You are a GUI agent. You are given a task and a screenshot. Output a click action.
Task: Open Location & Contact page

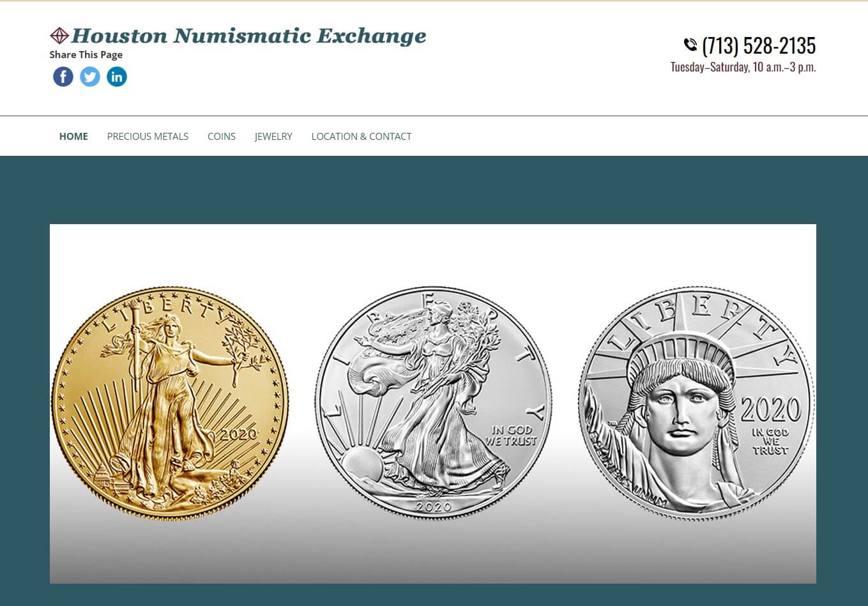[362, 136]
